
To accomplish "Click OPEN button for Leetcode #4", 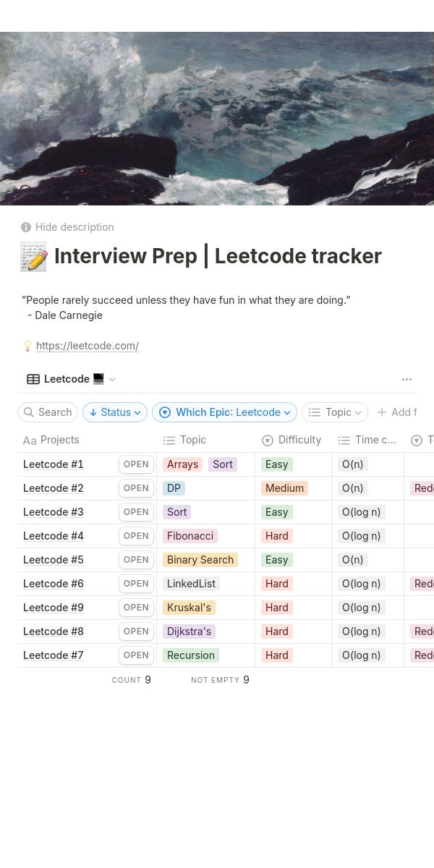I will [136, 536].
